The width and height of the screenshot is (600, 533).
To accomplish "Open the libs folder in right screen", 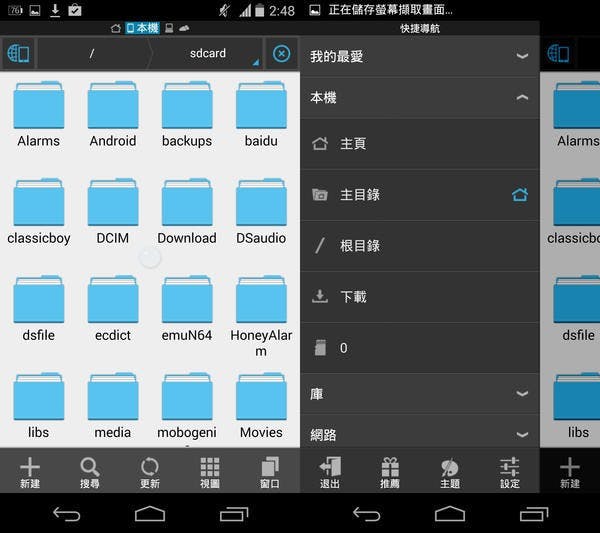I will click(577, 406).
